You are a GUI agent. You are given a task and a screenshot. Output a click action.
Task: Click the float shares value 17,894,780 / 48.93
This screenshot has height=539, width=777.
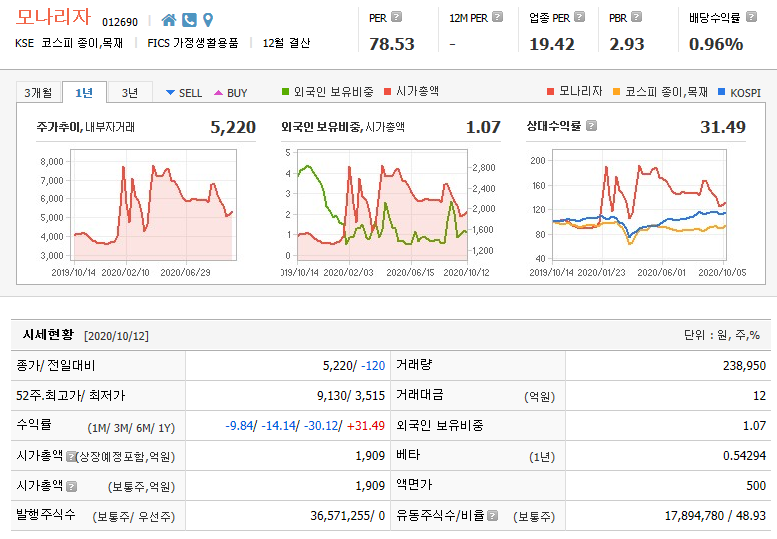pyautogui.click(x=715, y=516)
